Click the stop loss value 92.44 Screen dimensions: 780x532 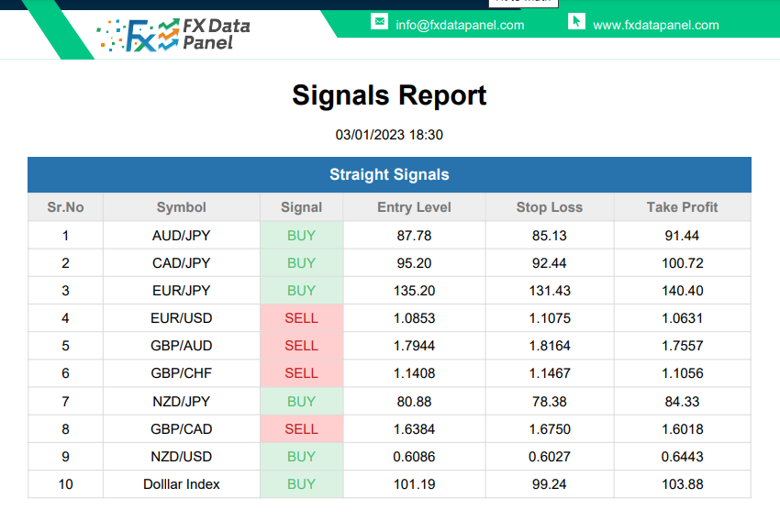pyautogui.click(x=550, y=263)
